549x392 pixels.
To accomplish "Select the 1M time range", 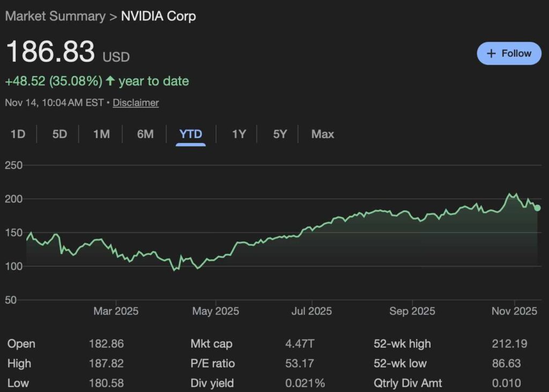I will (x=101, y=134).
